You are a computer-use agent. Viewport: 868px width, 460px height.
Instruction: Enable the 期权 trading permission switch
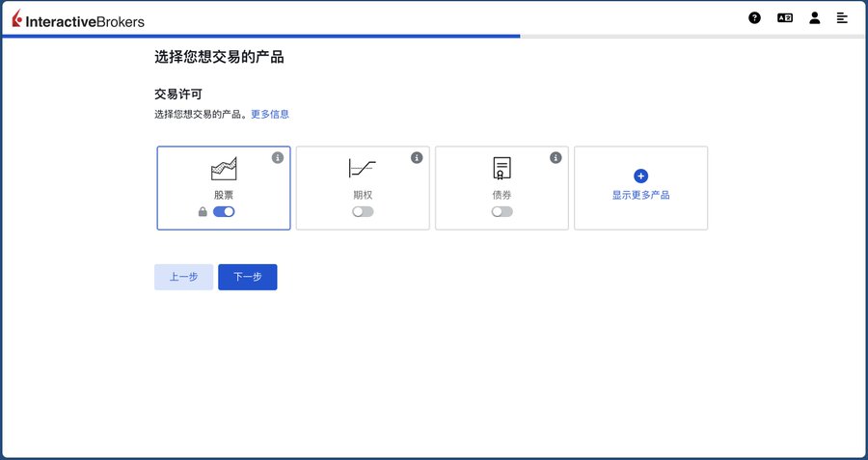[363, 211]
